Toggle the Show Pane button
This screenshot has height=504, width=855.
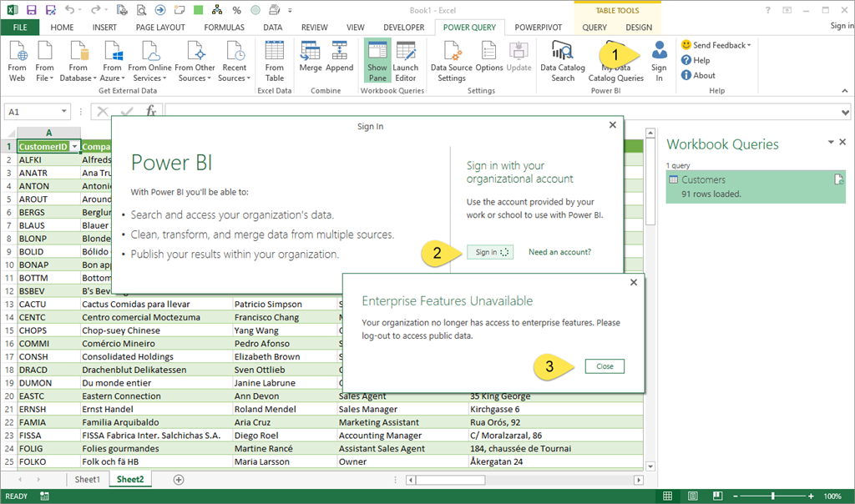click(x=377, y=52)
